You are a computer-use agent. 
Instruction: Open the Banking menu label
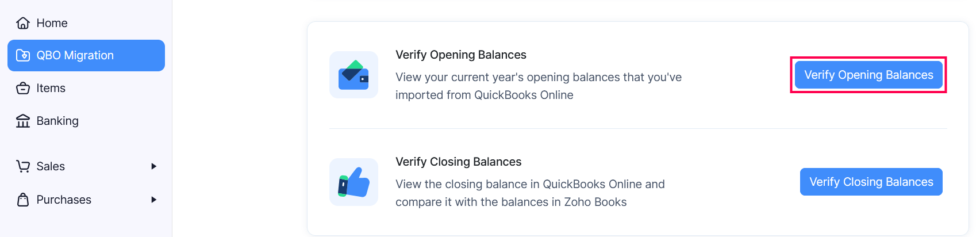(x=57, y=121)
